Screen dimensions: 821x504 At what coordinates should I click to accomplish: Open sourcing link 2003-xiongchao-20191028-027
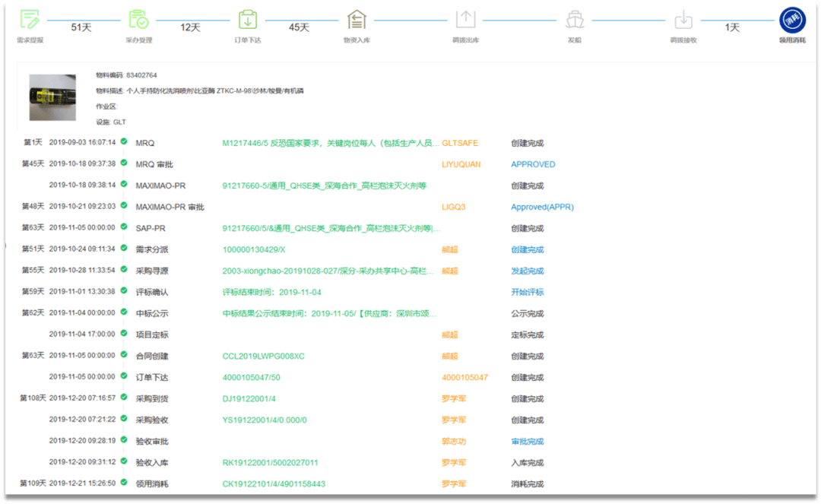click(328, 271)
